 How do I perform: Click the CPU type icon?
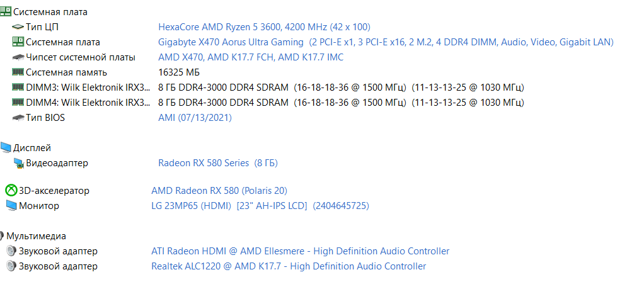18,27
